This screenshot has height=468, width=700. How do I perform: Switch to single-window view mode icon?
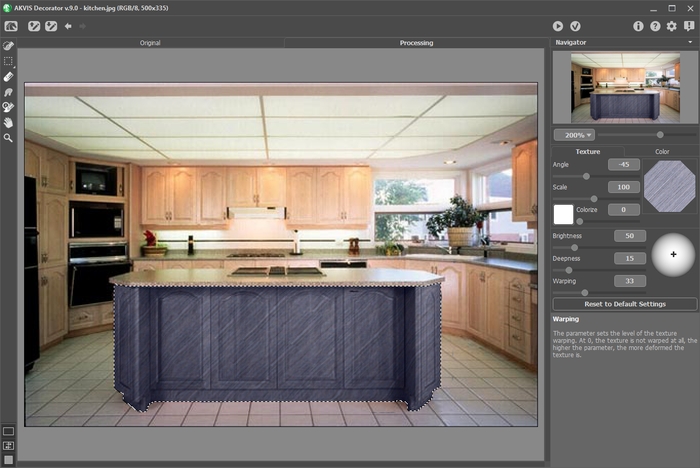8,431
